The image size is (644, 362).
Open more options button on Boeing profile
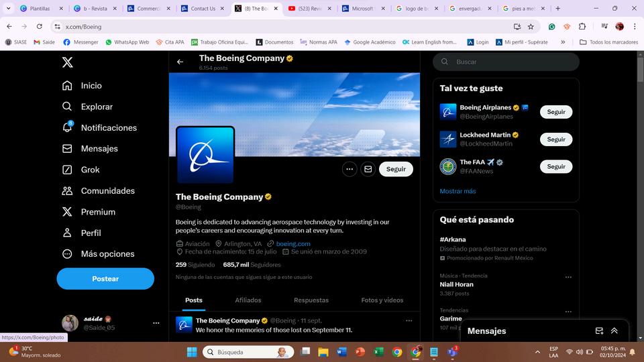350,169
